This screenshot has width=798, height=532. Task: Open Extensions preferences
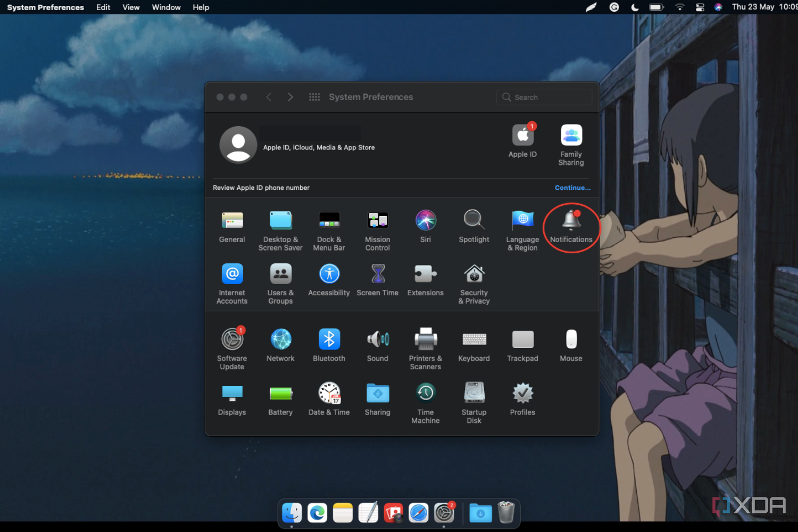point(426,274)
